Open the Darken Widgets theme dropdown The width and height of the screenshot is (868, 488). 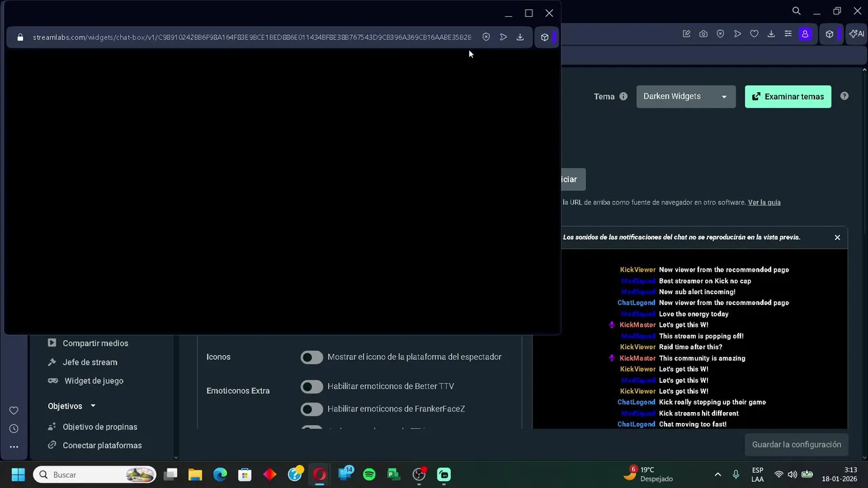click(x=686, y=96)
